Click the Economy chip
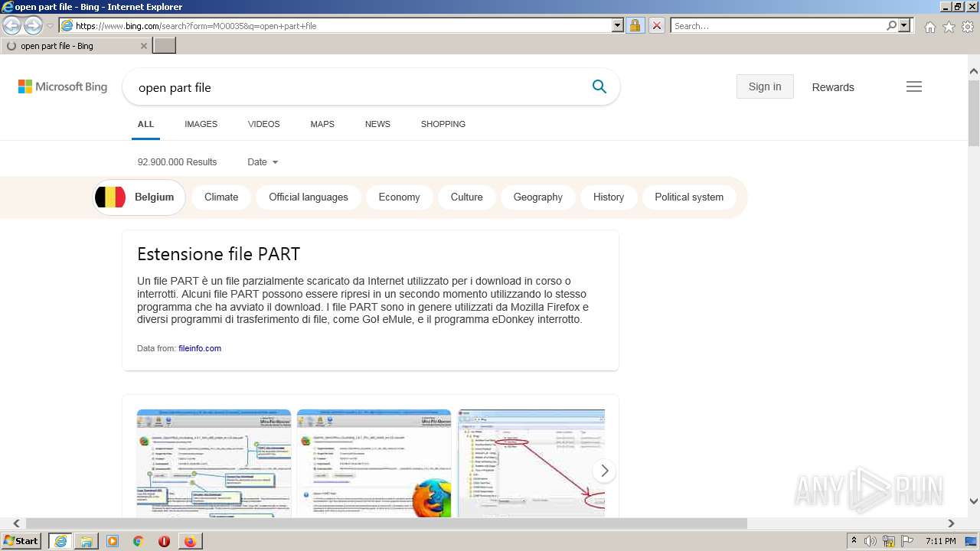This screenshot has height=551, width=980. click(399, 197)
